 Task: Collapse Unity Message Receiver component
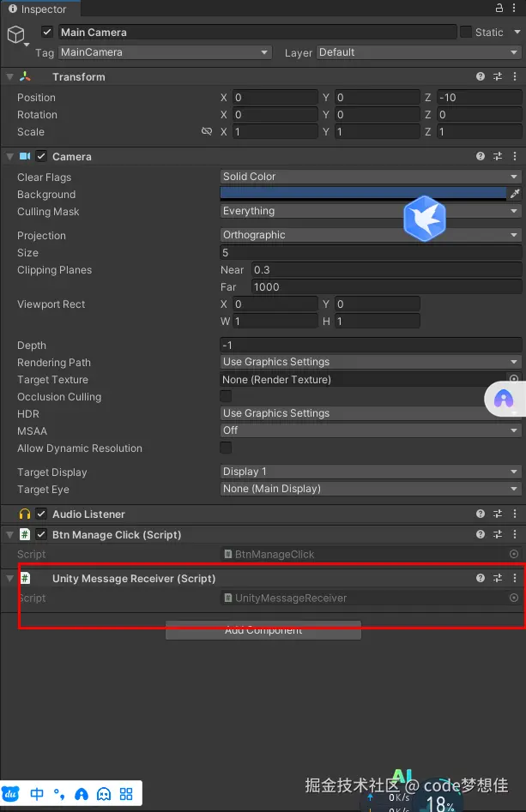coord(9,578)
